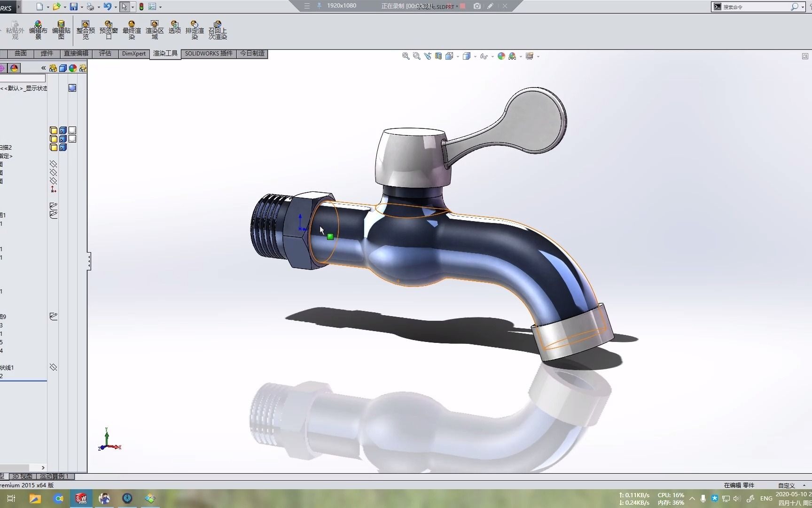Click the Zoom to Fit icon

(405, 56)
